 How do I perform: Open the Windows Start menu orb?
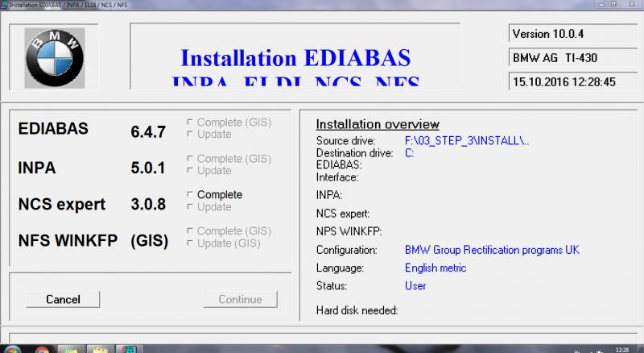click(12, 348)
